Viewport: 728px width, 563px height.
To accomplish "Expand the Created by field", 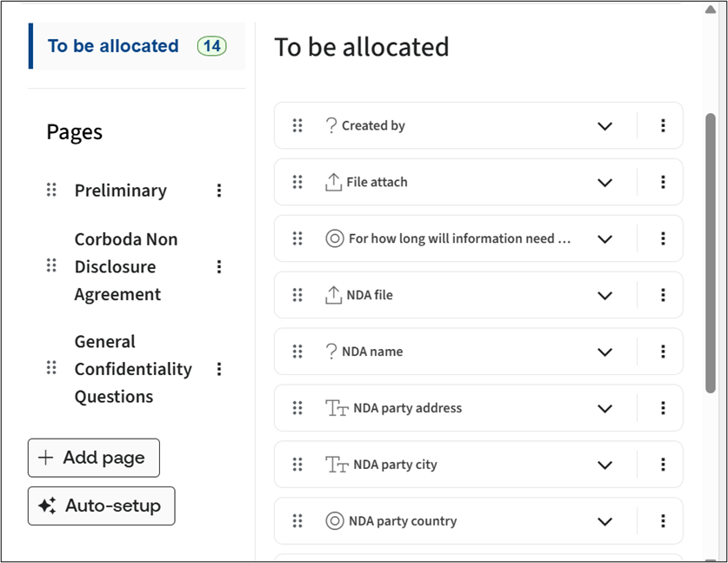I will pos(605,125).
